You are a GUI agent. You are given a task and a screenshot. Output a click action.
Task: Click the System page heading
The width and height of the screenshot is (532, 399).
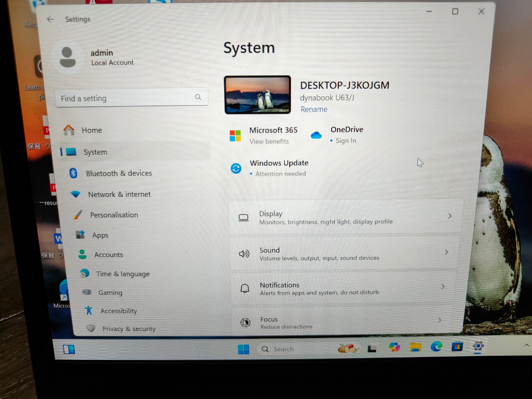(249, 48)
